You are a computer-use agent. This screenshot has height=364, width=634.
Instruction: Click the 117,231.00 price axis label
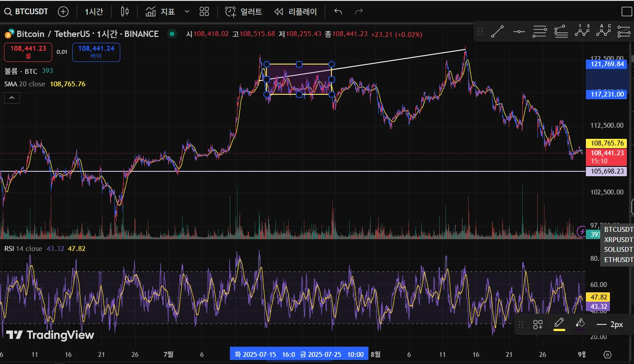[x=606, y=94]
